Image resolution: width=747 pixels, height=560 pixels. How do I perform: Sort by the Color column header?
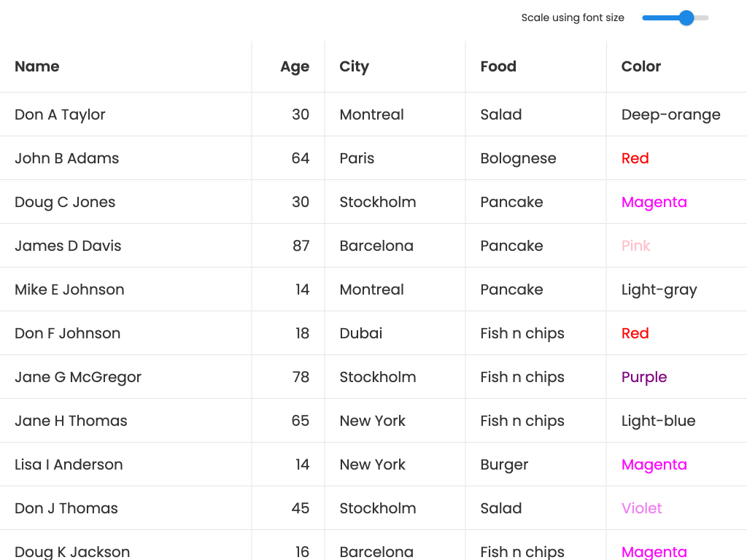tap(641, 66)
